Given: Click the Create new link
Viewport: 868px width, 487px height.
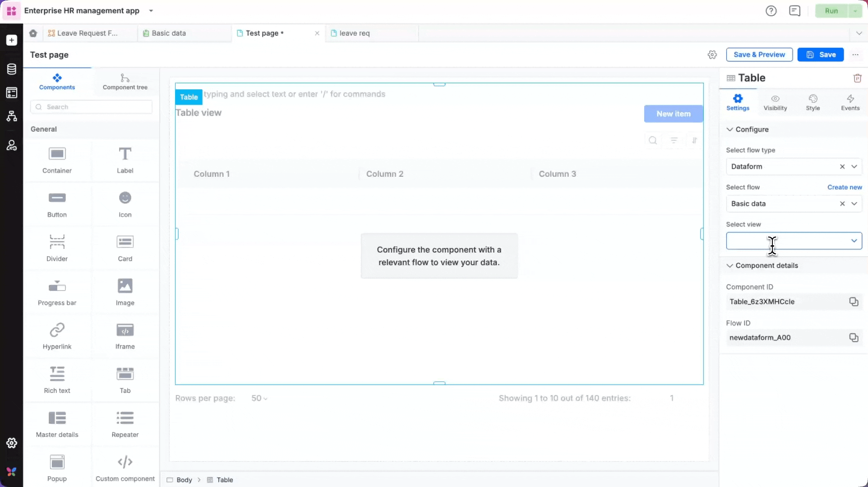Looking at the screenshot, I should click(x=844, y=187).
